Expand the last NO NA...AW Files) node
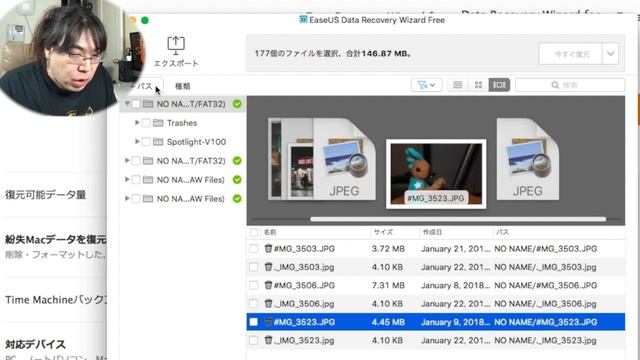Screen dimensions: 640x360 click(x=127, y=198)
